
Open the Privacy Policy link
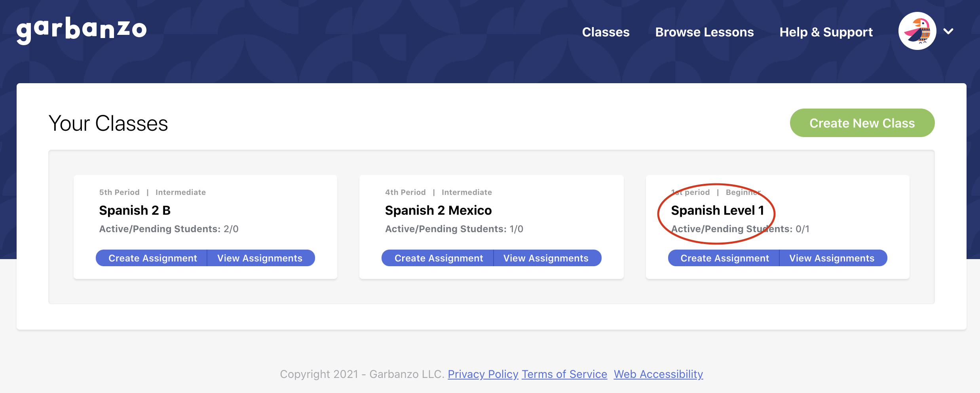(x=482, y=374)
